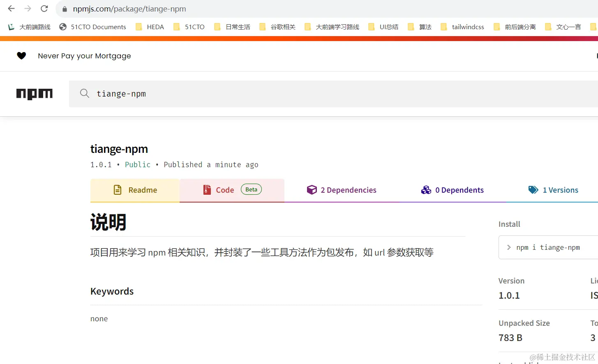This screenshot has height=364, width=598.
Task: Click the Install heading
Action: [509, 224]
